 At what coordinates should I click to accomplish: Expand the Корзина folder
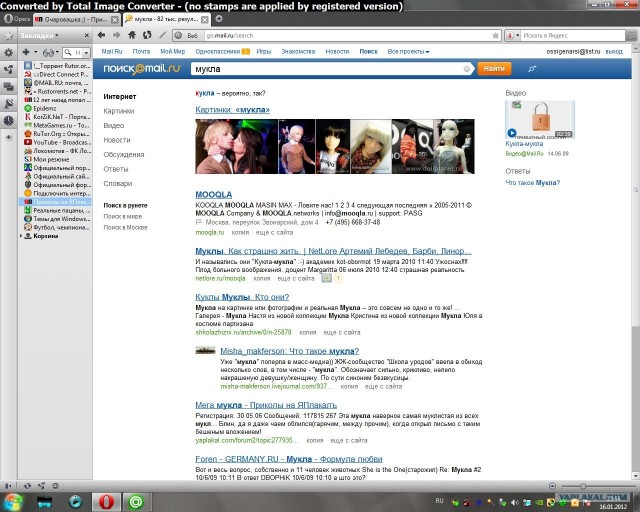click(x=20, y=236)
